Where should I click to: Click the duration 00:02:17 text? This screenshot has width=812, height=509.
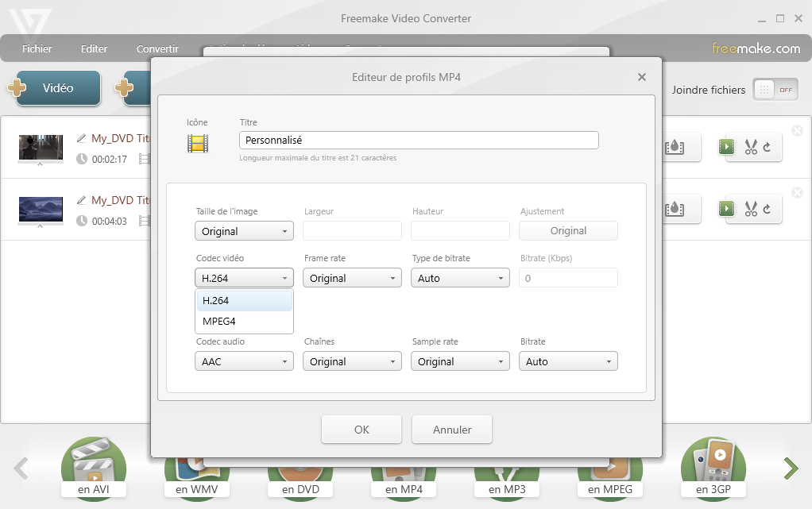110,160
